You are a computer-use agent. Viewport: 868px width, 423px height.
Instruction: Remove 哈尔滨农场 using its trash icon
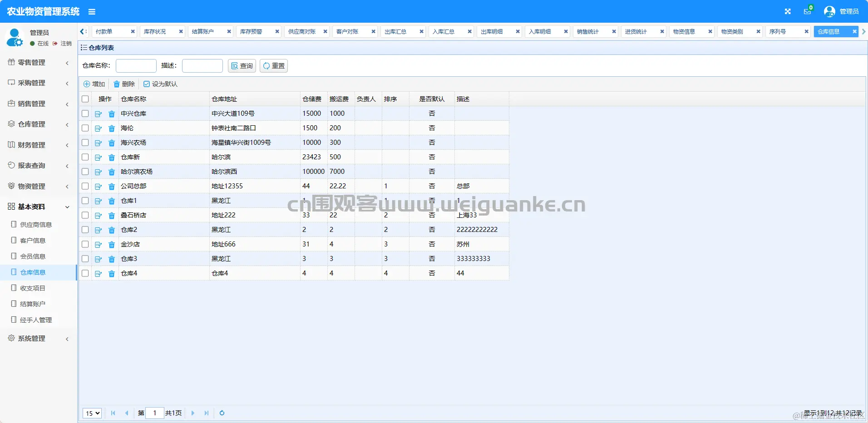(x=112, y=172)
